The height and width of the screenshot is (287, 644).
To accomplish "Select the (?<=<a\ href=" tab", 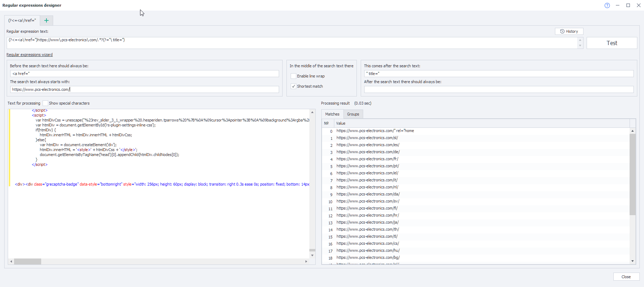I will (x=22, y=20).
